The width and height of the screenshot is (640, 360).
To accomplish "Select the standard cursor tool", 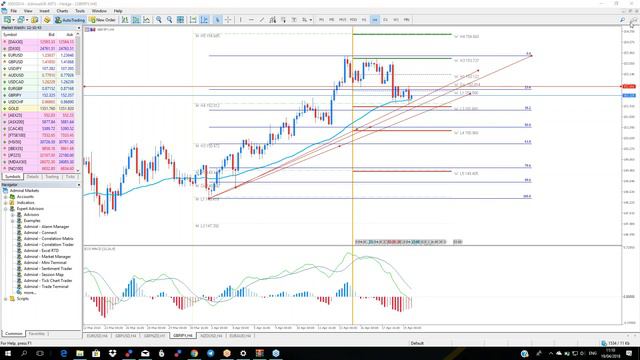I will coord(217,20).
